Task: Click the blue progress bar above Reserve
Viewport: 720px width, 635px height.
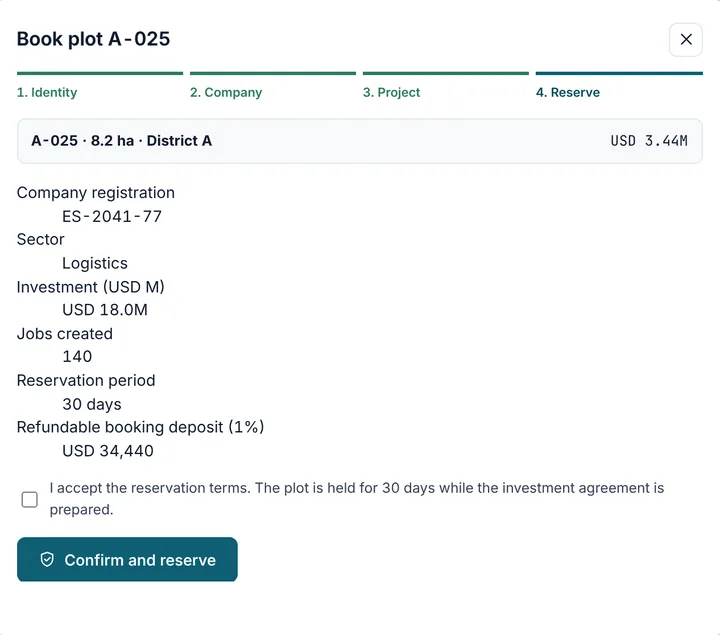Action: 619,73
